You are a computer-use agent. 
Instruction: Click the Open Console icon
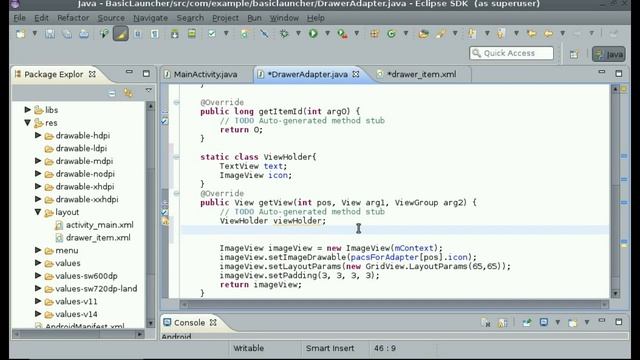tap(572, 322)
